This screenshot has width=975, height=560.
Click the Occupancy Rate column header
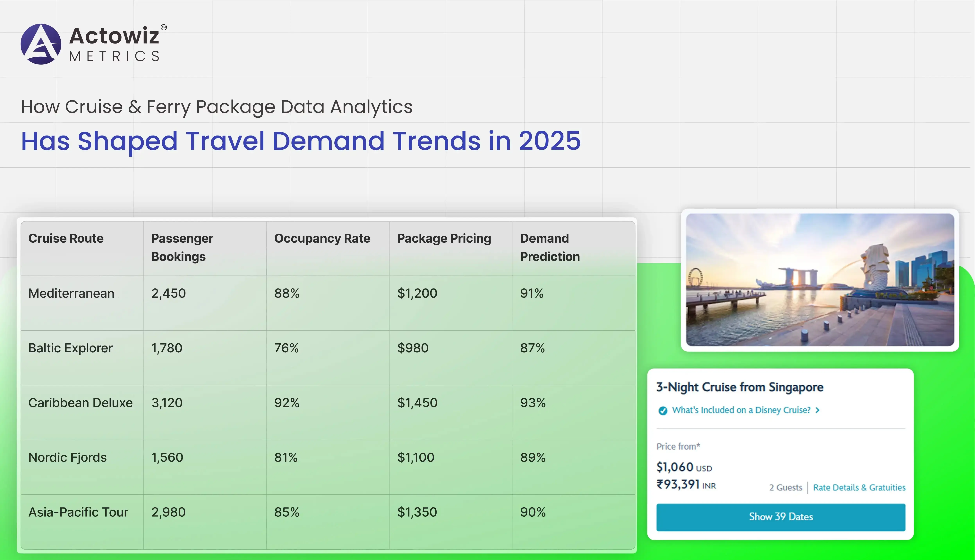(322, 238)
